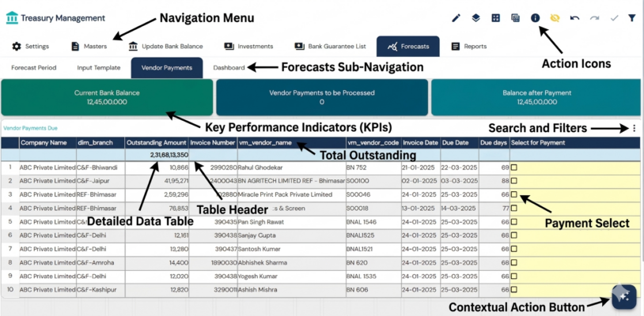The height and width of the screenshot is (316, 644).
Task: Click vendor code BN 606
Action: (373, 290)
